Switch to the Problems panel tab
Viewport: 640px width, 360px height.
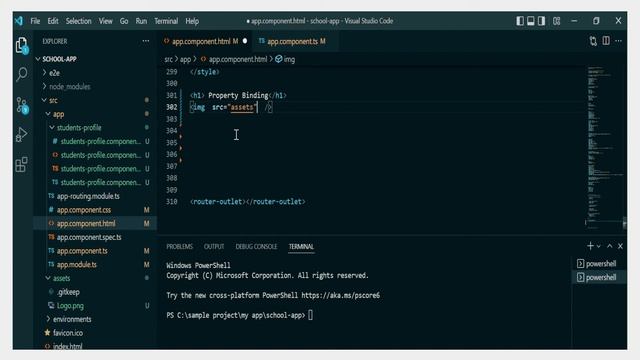coord(179,247)
